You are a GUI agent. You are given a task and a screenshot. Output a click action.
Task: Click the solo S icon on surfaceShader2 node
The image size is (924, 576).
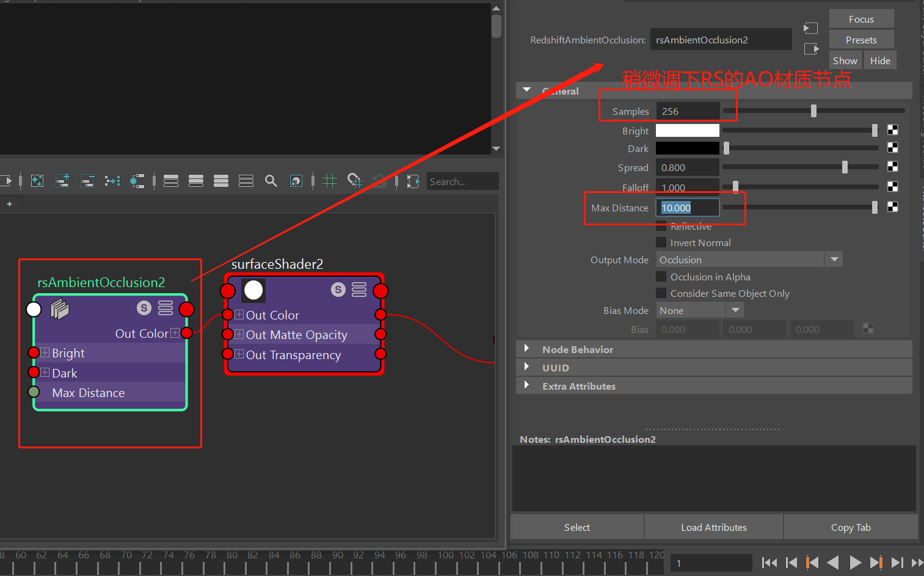click(x=338, y=290)
